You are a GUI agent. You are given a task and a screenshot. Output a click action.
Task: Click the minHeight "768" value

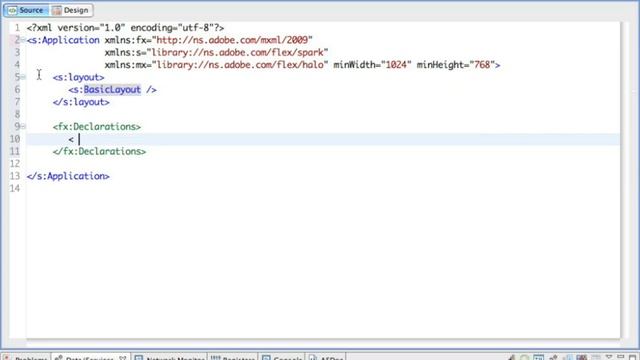482,64
